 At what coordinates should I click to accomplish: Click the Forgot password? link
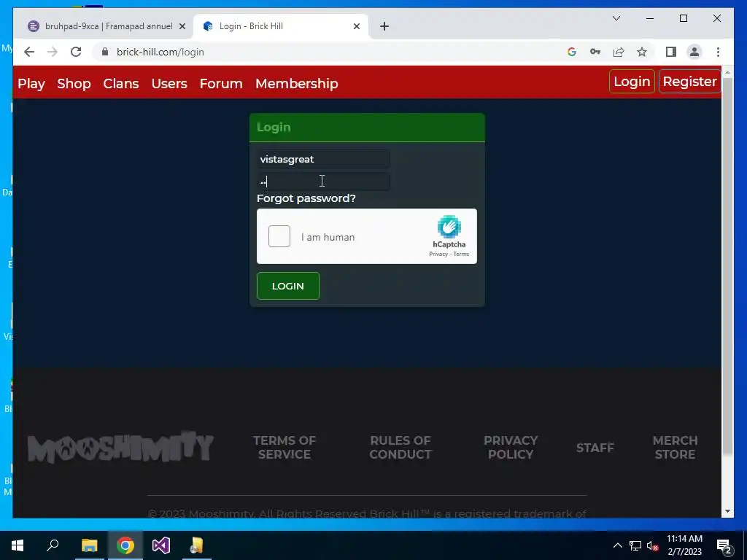point(306,198)
